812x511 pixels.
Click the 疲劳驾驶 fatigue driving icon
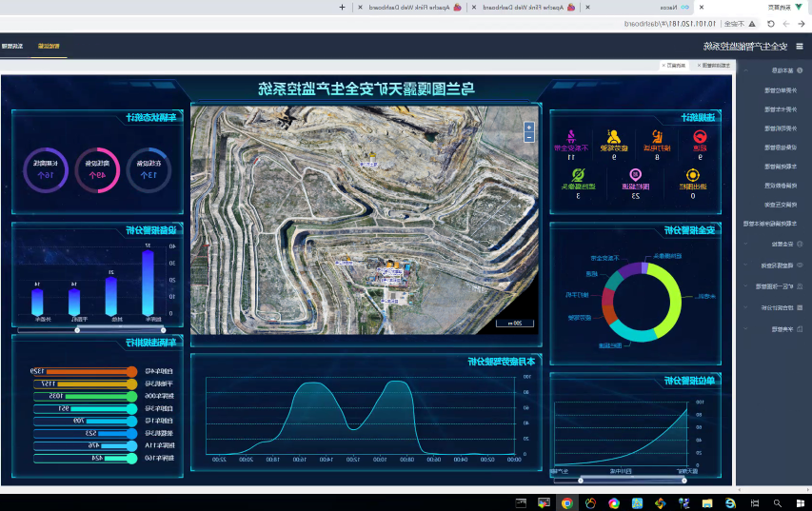click(x=614, y=137)
